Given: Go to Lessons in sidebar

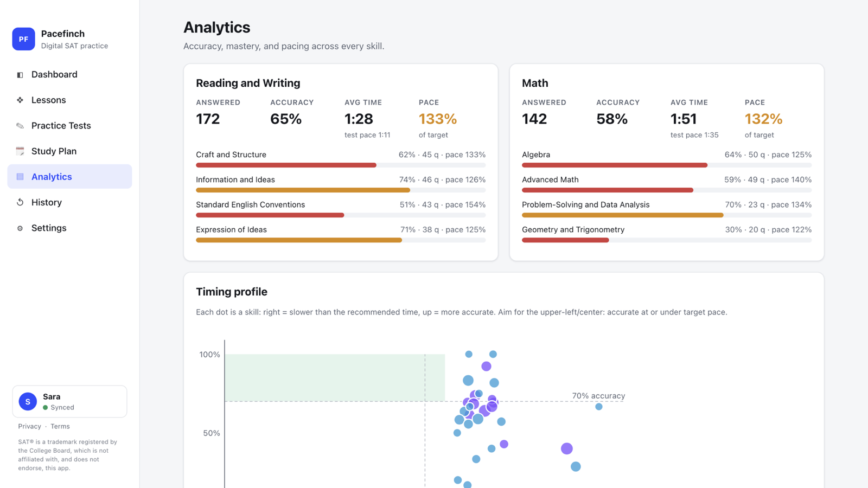Looking at the screenshot, I should [69, 100].
